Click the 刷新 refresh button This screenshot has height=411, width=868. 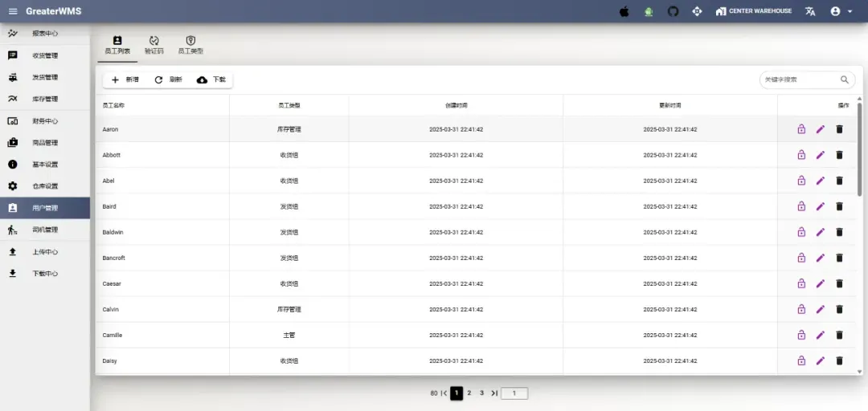[x=168, y=79]
